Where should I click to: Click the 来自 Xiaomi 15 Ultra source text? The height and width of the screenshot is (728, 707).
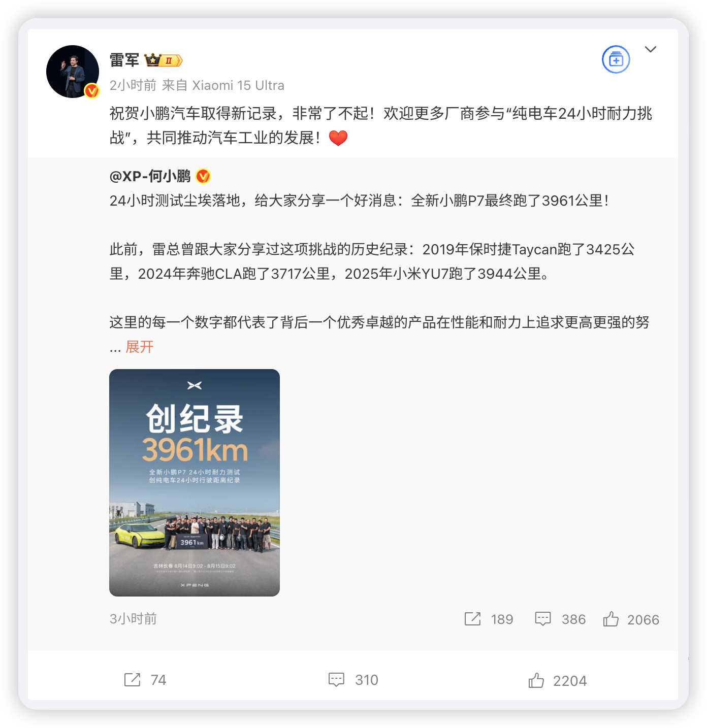click(223, 85)
